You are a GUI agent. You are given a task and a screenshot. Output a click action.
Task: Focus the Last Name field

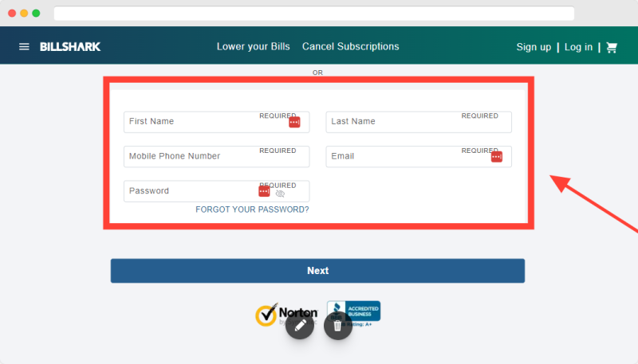419,122
